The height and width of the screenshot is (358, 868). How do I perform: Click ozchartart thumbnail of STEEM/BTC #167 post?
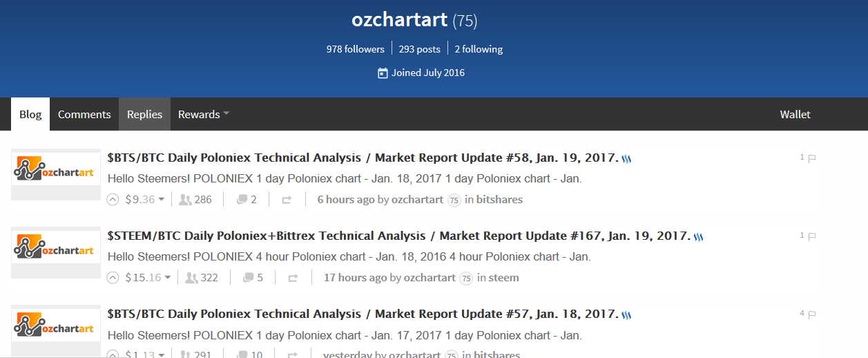[56, 250]
